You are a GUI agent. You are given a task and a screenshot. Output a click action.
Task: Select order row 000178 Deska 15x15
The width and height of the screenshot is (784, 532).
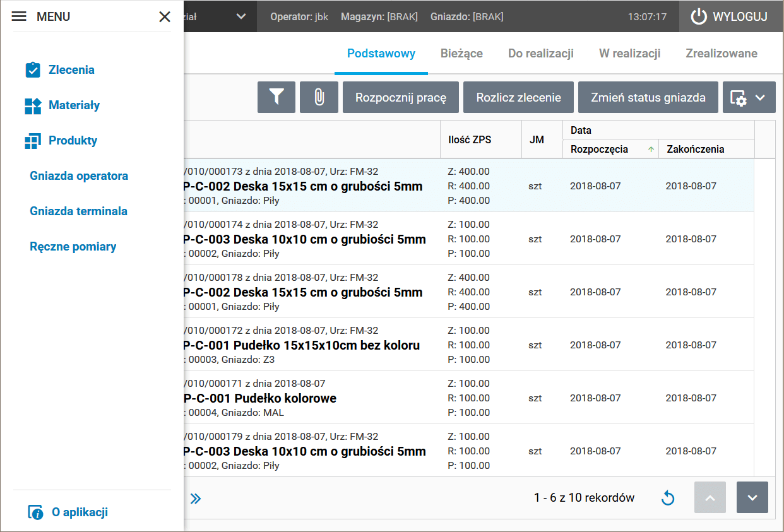point(470,292)
